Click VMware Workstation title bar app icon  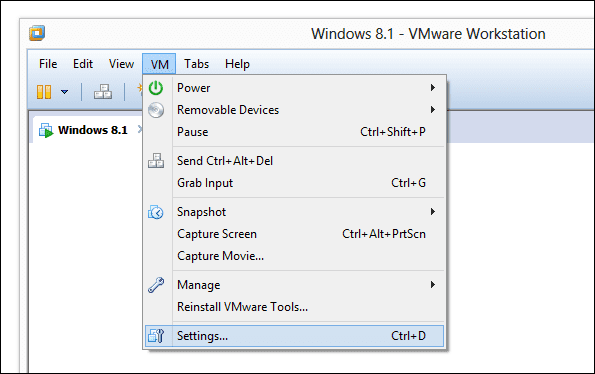coord(37,33)
